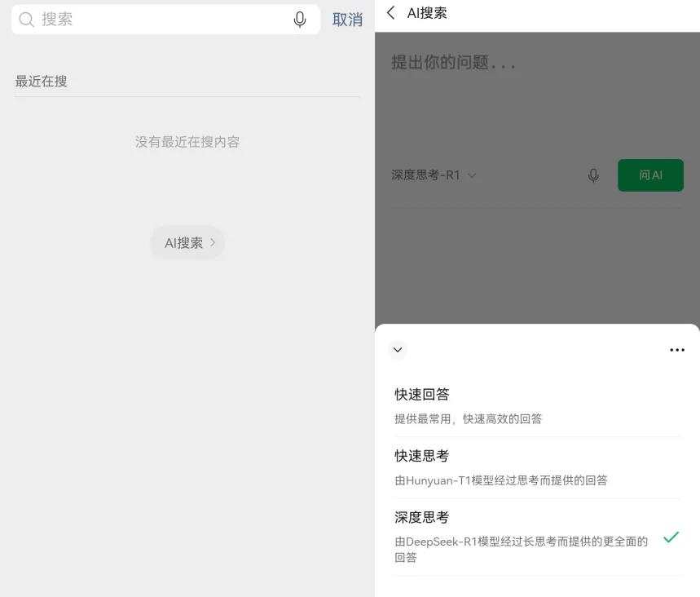Viewport: 700px width, 597px height.
Task: Tap the AI搜索 entry with chevron
Action: [x=187, y=242]
